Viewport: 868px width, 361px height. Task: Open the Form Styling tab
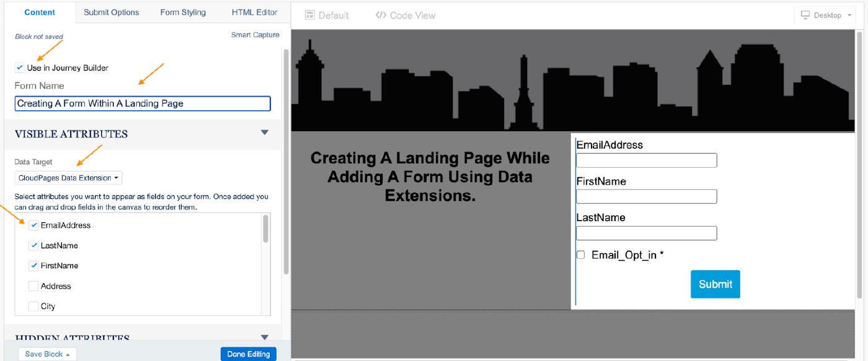[x=183, y=12]
